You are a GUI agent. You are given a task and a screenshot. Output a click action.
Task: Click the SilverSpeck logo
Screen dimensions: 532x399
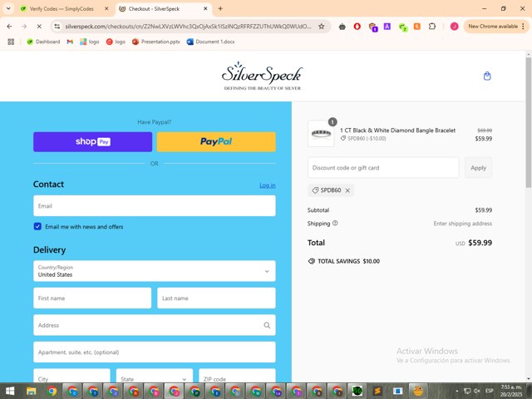pos(262,76)
